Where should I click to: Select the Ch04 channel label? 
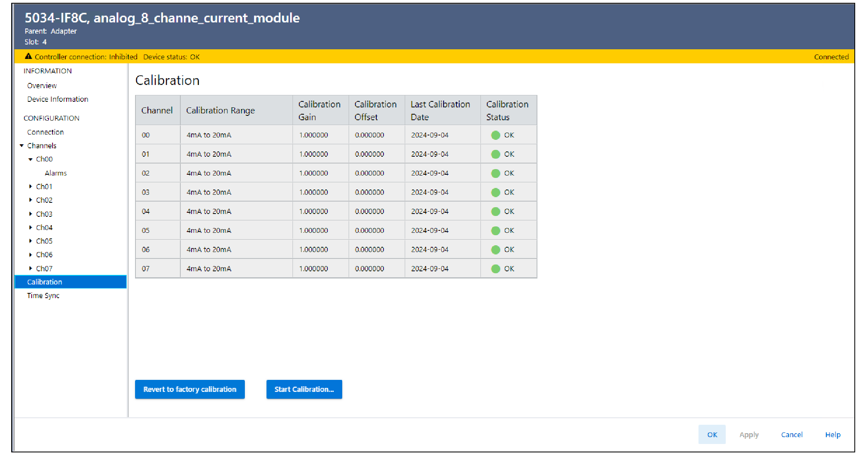44,228
